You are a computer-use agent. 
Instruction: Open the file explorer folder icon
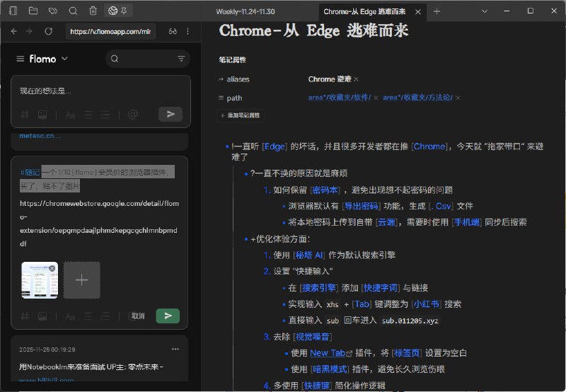[x=33, y=11]
